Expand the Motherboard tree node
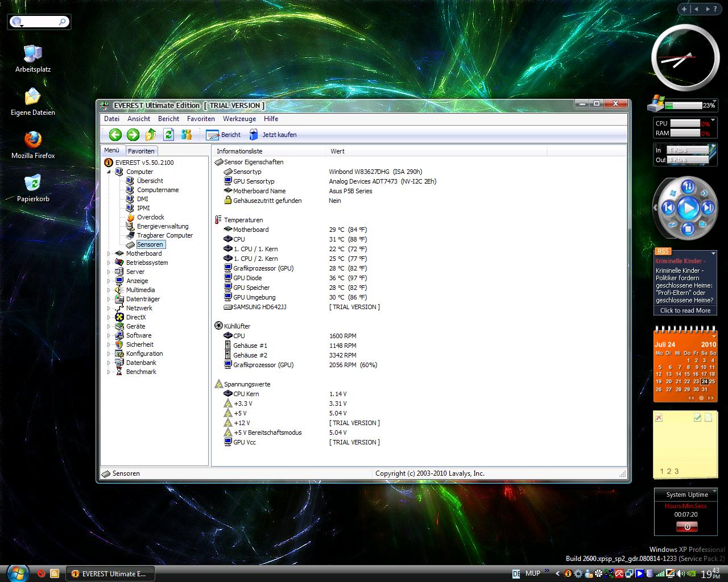 click(109, 253)
